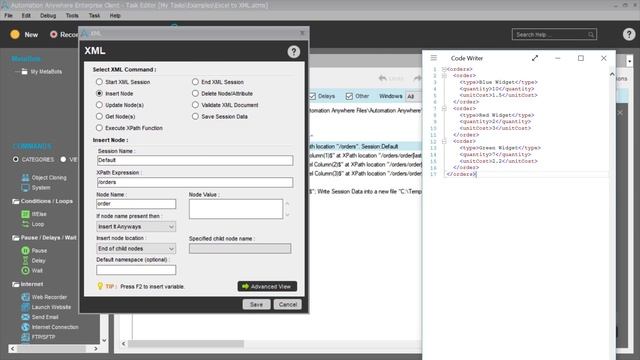Image resolution: width=640 pixels, height=360 pixels.
Task: Open the File menu
Action: [8, 16]
